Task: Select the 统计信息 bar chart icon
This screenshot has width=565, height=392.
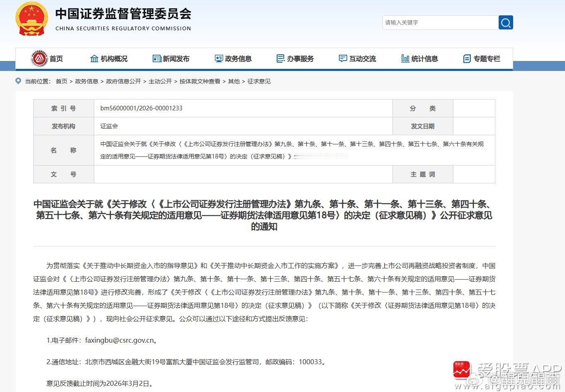Action: click(x=405, y=58)
